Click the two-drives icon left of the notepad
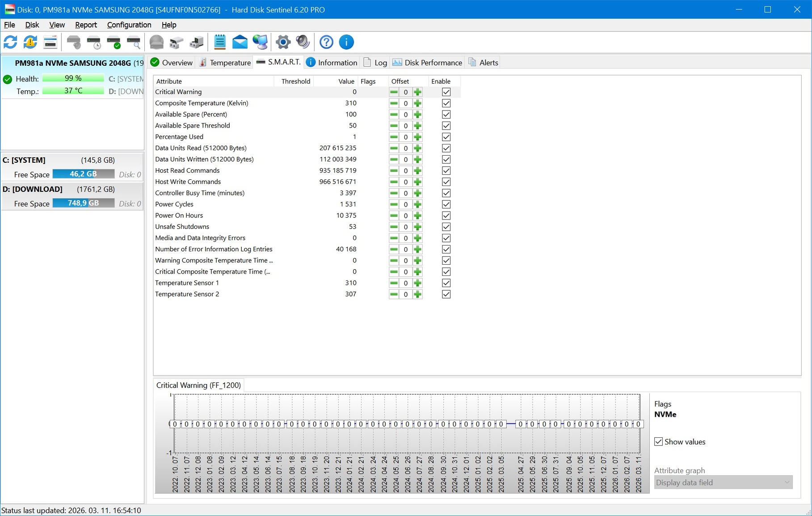 [177, 42]
